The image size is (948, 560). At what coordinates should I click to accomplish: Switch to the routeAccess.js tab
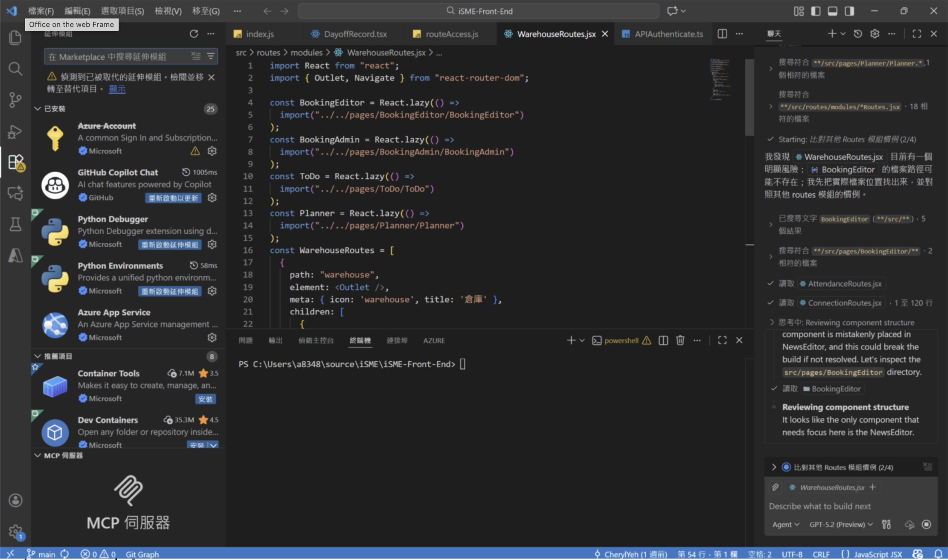click(x=451, y=34)
